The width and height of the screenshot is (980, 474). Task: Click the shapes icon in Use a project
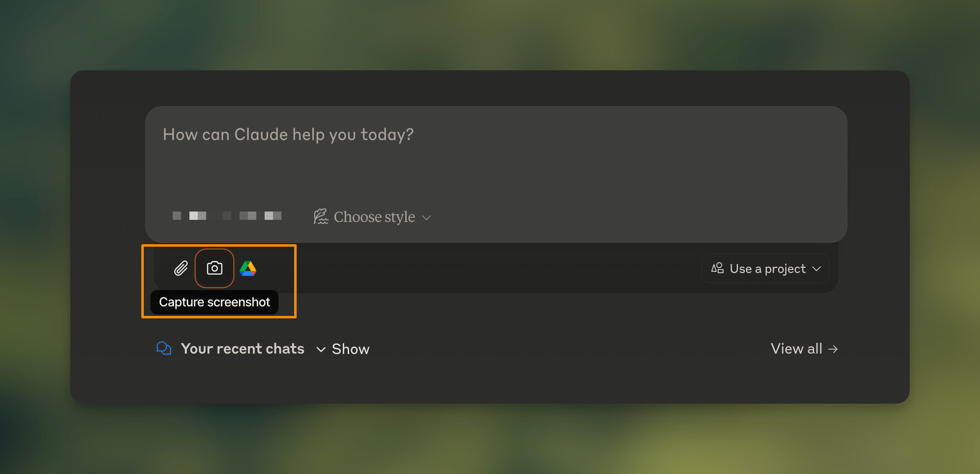pos(717,268)
